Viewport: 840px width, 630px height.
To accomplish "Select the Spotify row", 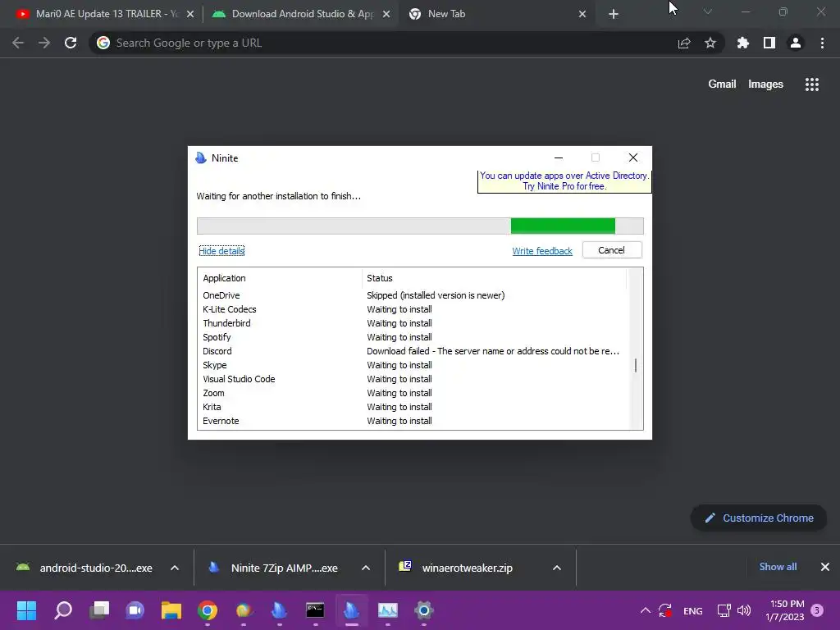I will click(413, 337).
